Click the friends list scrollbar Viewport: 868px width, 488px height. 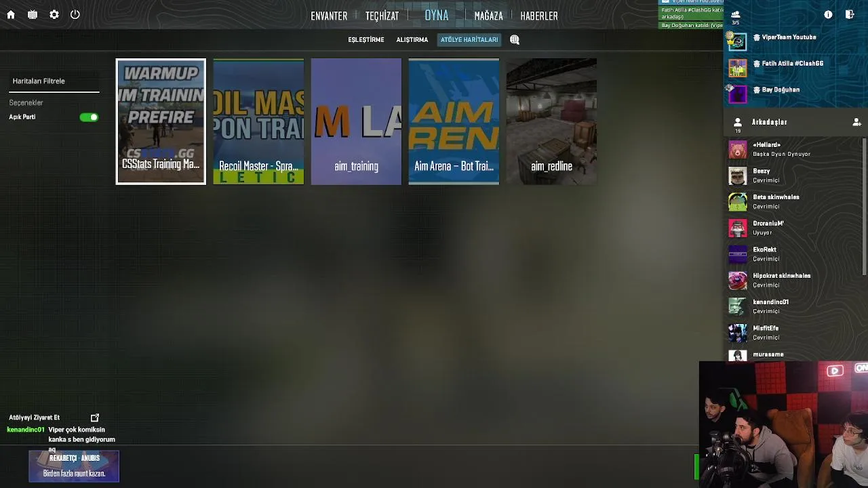click(863, 207)
